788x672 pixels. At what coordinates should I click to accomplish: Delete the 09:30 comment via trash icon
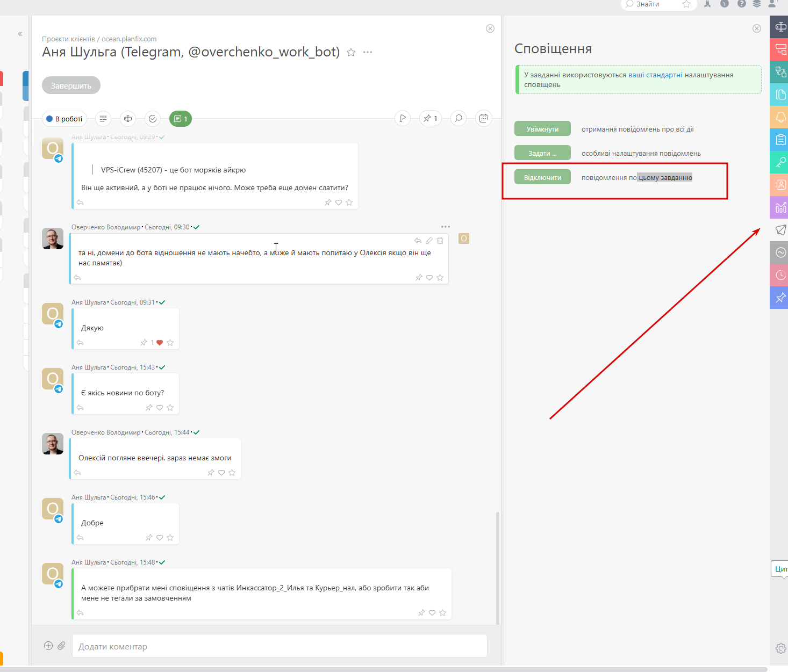click(x=440, y=241)
